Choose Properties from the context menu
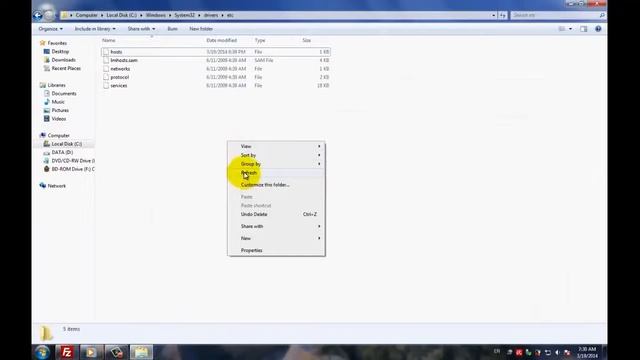The image size is (640, 360). (x=276, y=250)
